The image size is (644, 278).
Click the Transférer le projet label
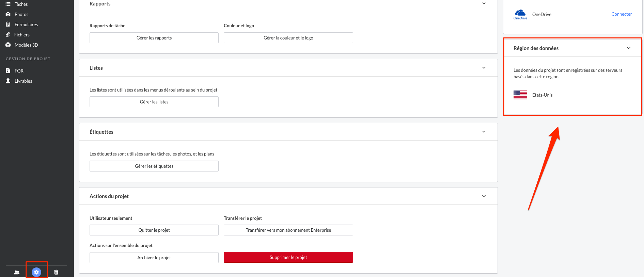(243, 218)
